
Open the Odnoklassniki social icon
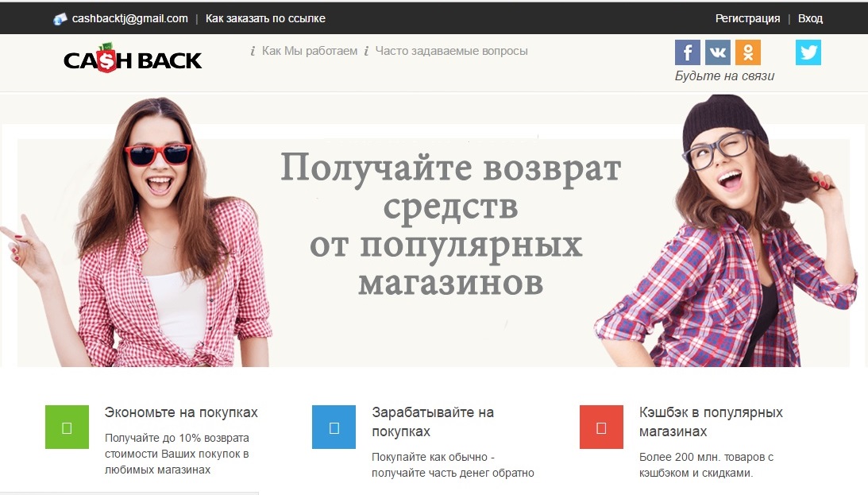748,52
